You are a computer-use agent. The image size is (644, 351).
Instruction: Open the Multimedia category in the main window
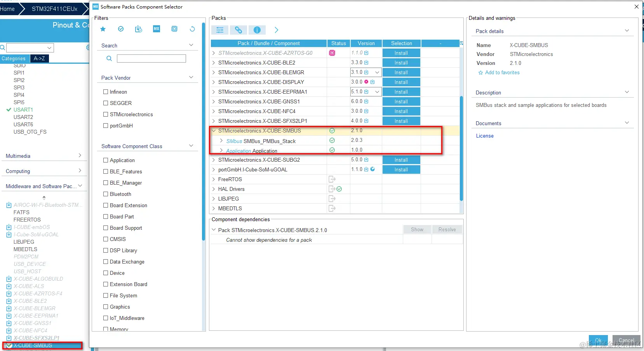click(44, 156)
